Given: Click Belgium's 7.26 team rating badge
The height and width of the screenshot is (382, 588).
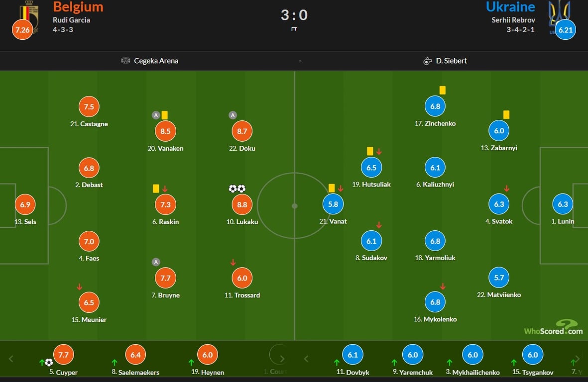Looking at the screenshot, I should pyautogui.click(x=22, y=30).
